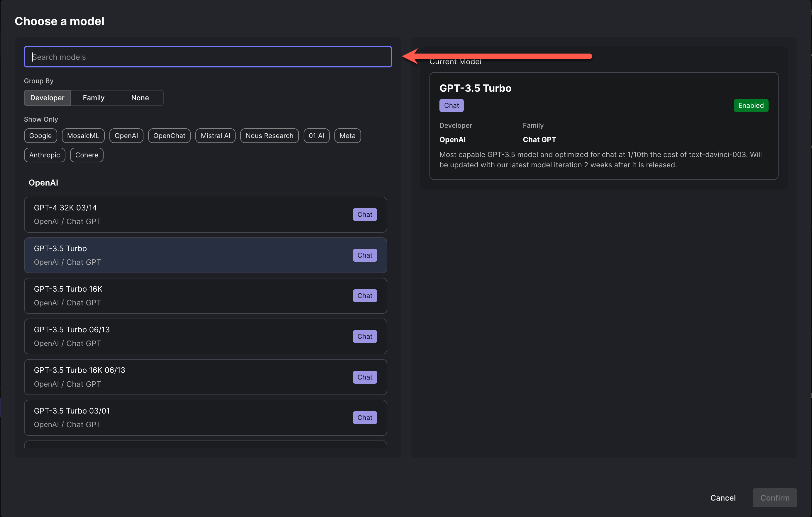Image resolution: width=812 pixels, height=517 pixels.
Task: Choose the GPT-3.5 Turbo 16K model
Action: (205, 296)
